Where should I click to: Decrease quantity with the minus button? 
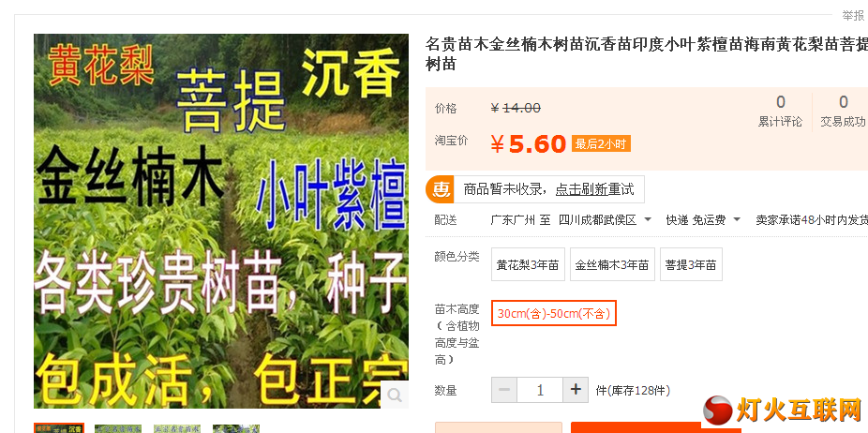coord(504,390)
